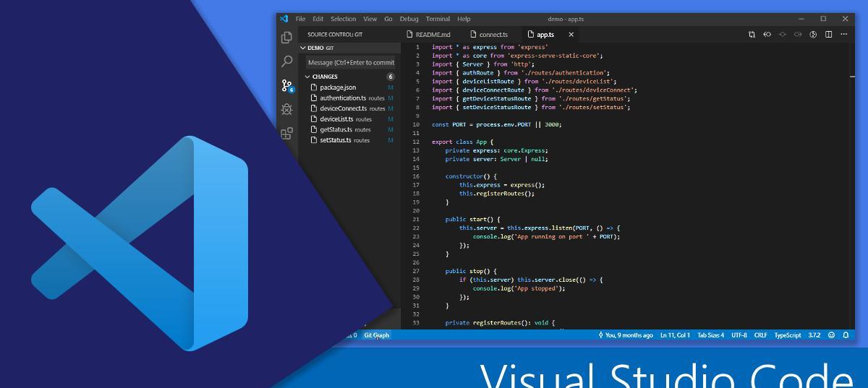Go to previous change arrow icon

point(767,35)
